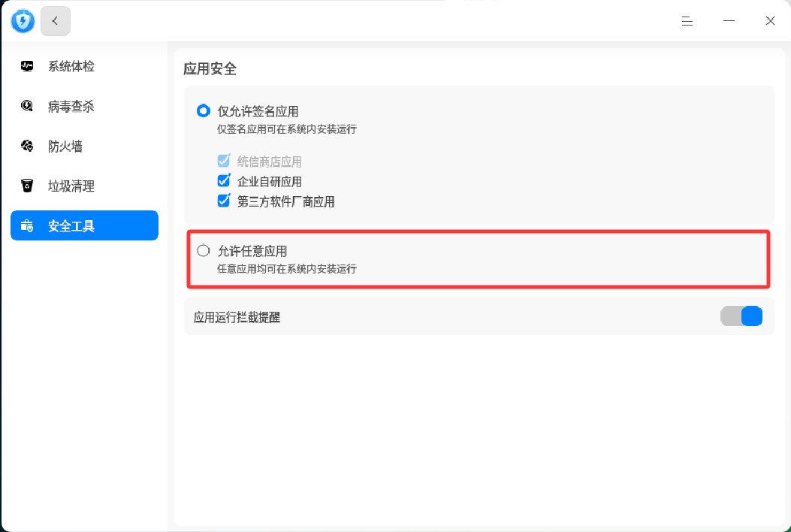Click the 系统体检 monitor icon in sidebar
The width and height of the screenshot is (791, 532).
click(x=27, y=66)
